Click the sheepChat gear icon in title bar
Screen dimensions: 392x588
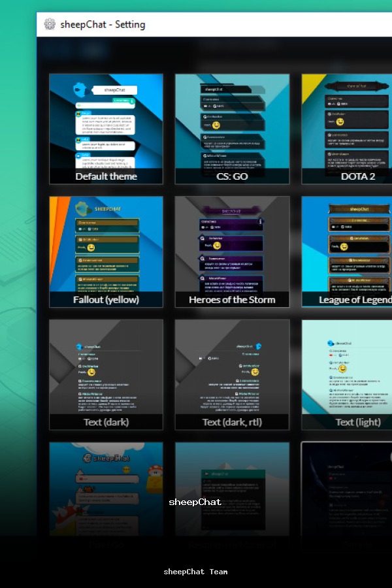[50, 24]
